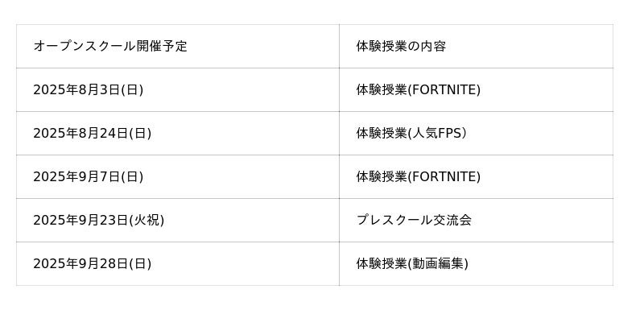Image resolution: width=644 pixels, height=310 pixels.
Task: Click the プレスクール交流会 cell
Action: click(477, 221)
